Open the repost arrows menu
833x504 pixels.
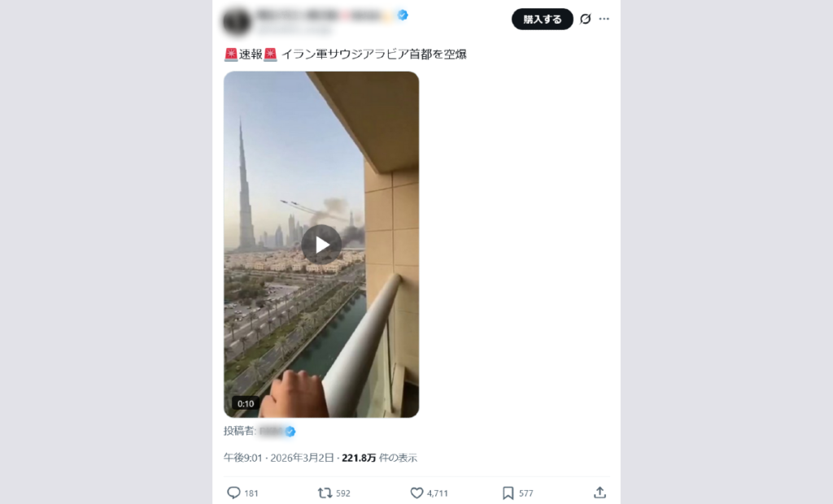325,493
